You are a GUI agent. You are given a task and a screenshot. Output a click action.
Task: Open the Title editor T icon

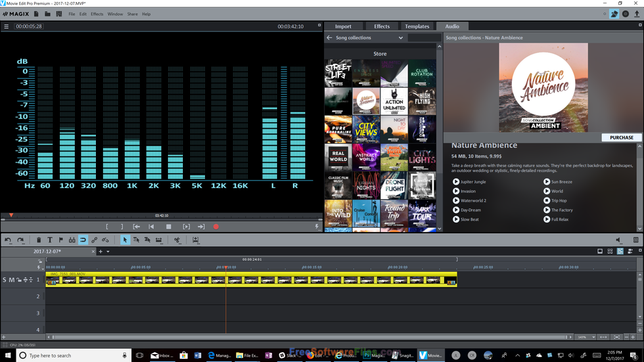50,240
